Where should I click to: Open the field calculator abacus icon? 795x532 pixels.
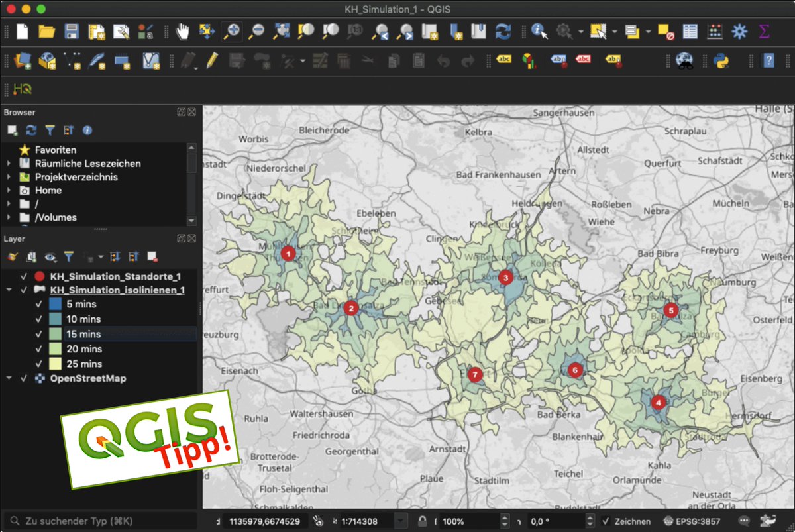coord(715,31)
